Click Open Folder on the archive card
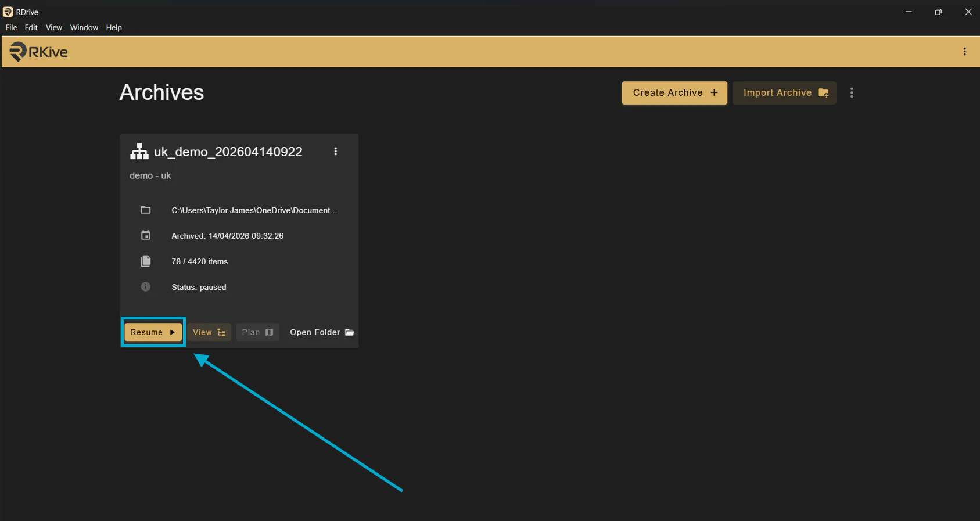This screenshot has width=980, height=521. pos(322,332)
